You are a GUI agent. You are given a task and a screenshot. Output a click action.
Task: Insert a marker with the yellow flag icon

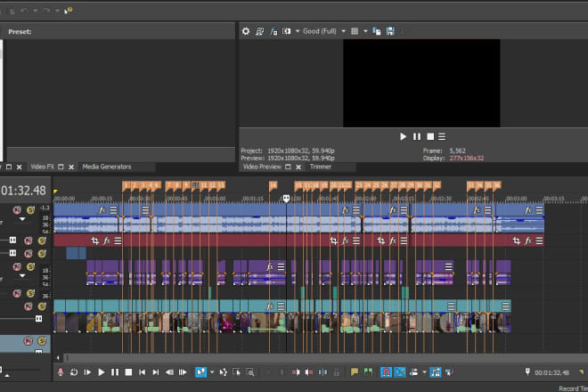[355, 372]
